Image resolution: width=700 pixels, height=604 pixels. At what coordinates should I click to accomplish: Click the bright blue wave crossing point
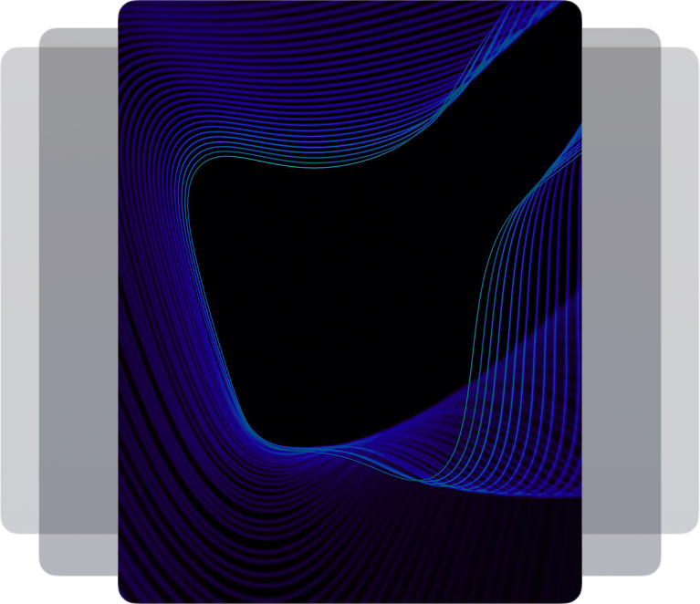click(x=420, y=474)
